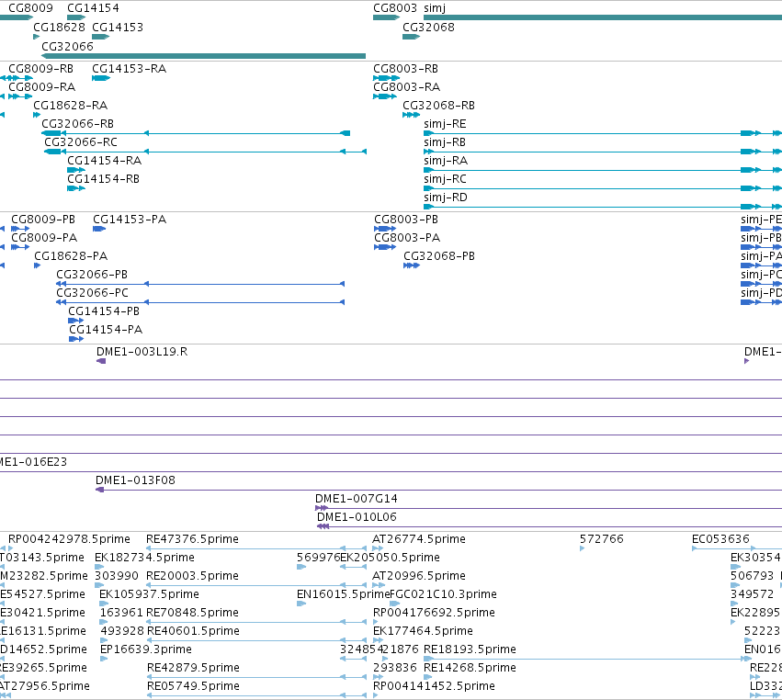782x700 pixels.
Task: Click the 163961 EST label
Action: tap(121, 613)
